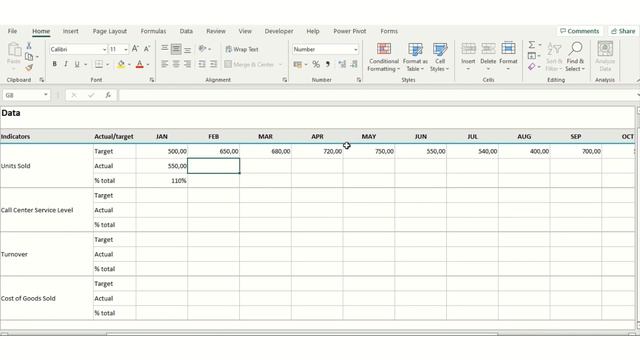
Task: Increase the cell indent
Action: click(213, 64)
